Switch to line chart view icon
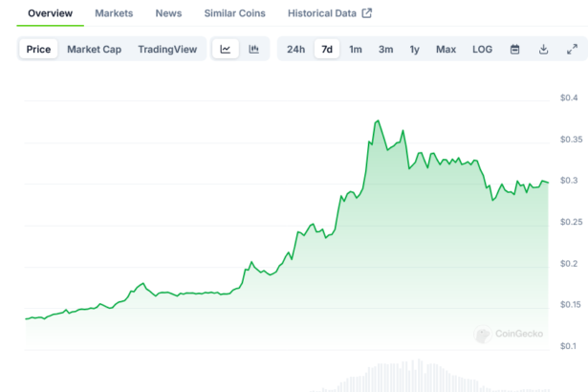 pos(225,49)
